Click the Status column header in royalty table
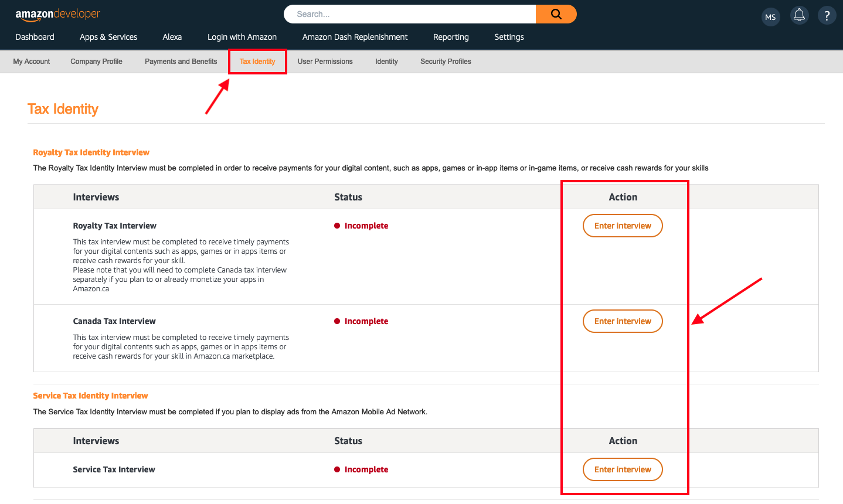843x504 pixels. [348, 197]
